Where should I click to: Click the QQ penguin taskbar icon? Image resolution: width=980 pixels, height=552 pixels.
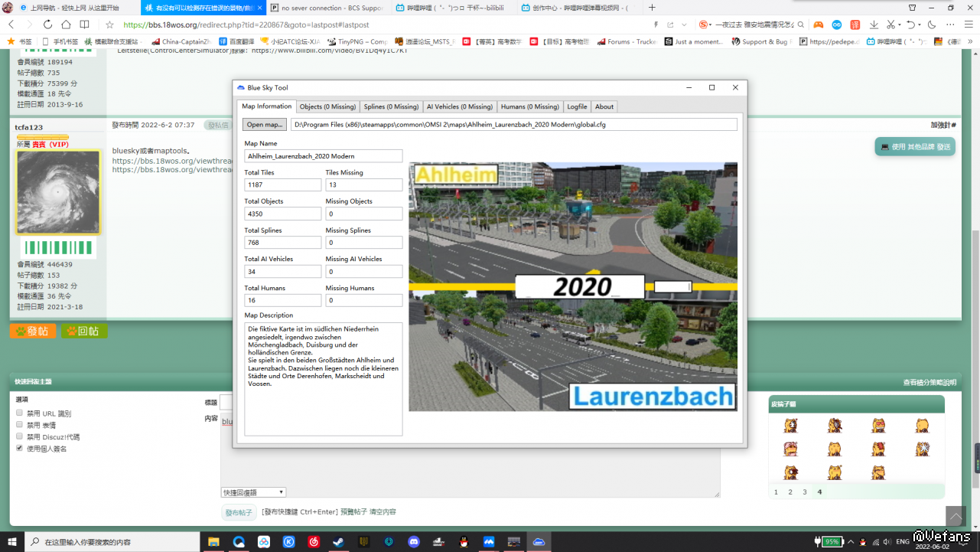coord(464,541)
